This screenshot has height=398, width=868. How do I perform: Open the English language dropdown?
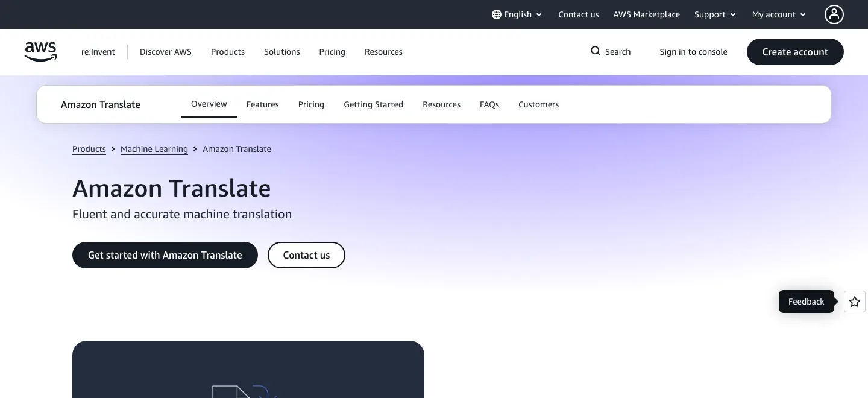pos(517,14)
